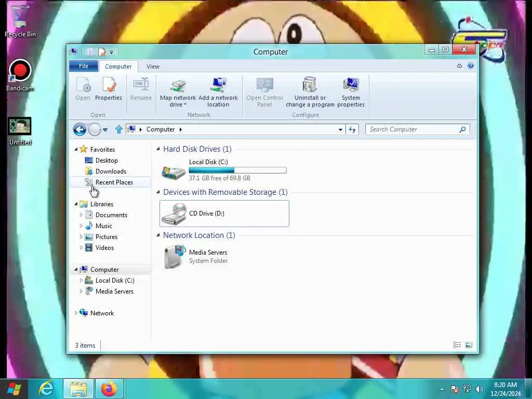Open the Untitled desktop file
This screenshot has width=532, height=399.
click(20, 131)
